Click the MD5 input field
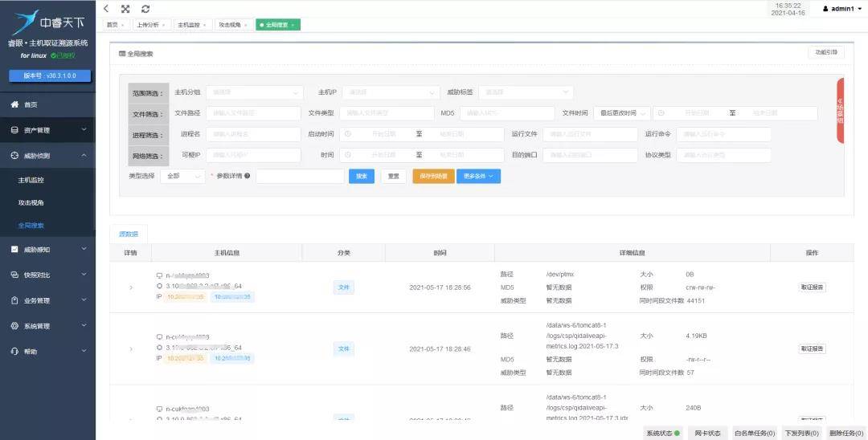 (x=507, y=112)
